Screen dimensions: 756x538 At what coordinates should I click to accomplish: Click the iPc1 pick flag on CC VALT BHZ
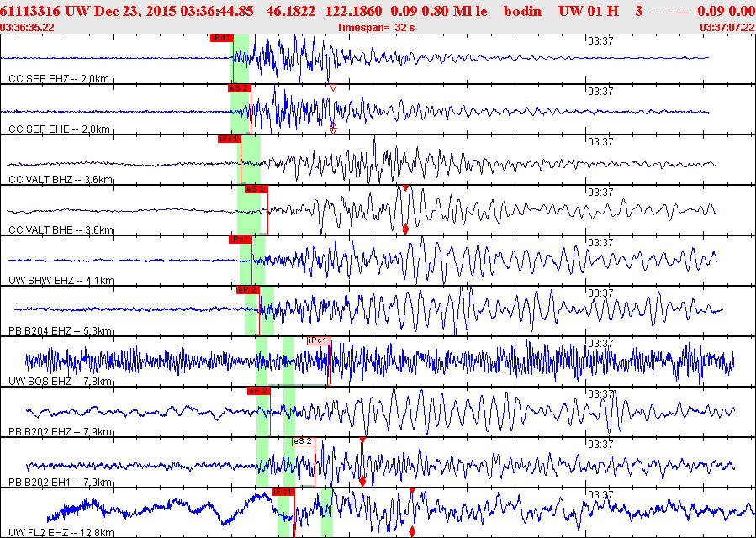pos(230,139)
